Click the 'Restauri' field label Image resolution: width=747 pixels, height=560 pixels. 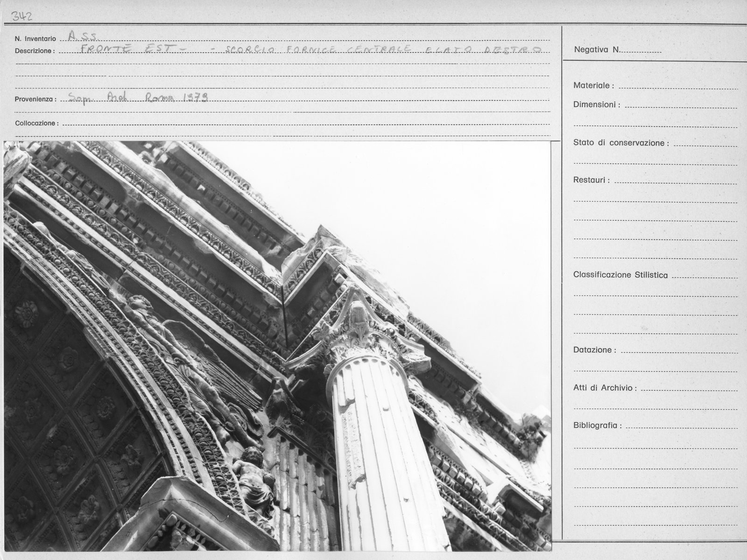[x=592, y=180]
